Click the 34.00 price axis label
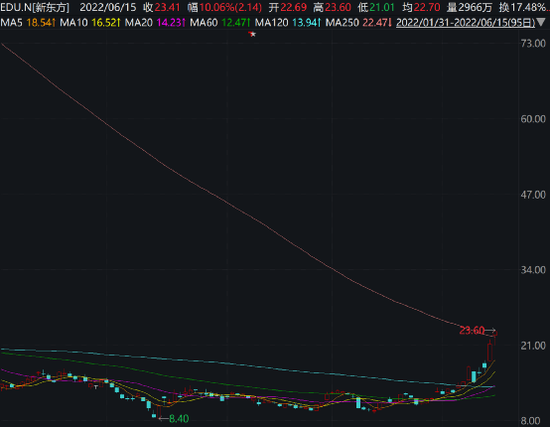Screen dimensions: 550x427 [533, 270]
